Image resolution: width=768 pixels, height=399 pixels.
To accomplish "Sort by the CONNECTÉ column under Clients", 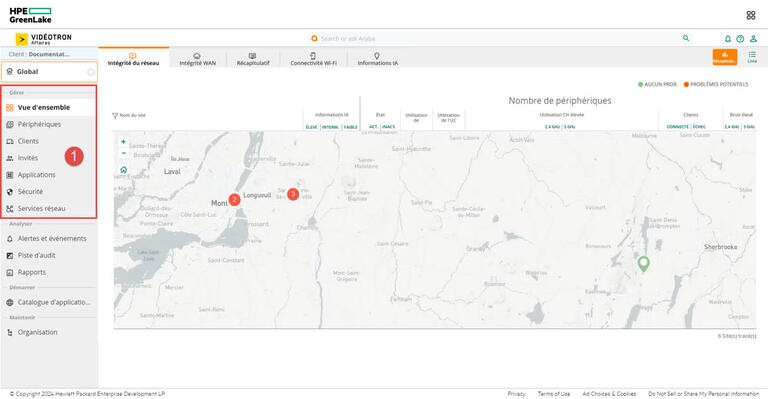I will click(x=678, y=127).
